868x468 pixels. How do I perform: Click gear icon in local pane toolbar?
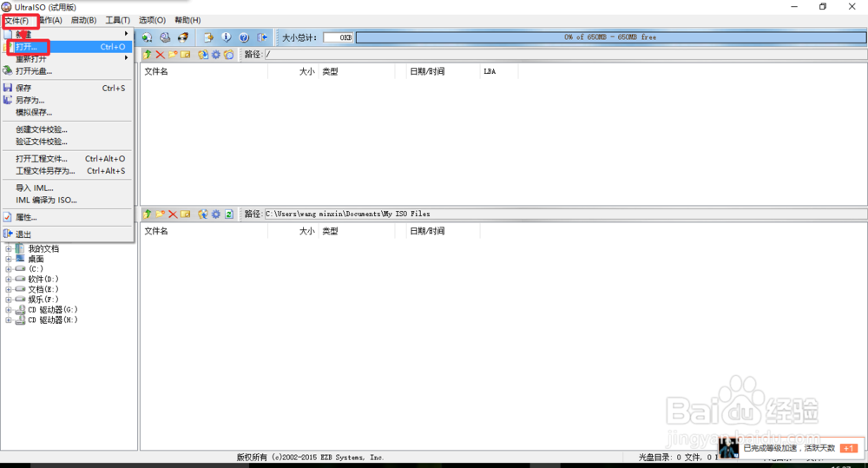click(x=216, y=214)
